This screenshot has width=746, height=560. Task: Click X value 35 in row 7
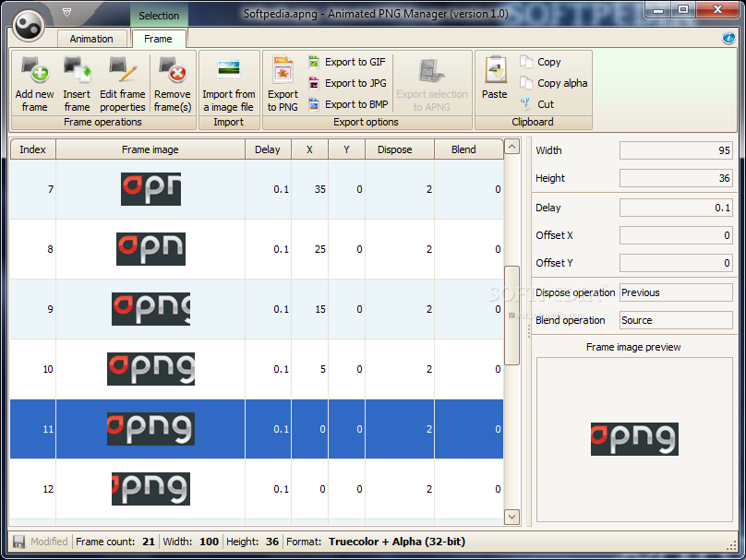tap(320, 189)
